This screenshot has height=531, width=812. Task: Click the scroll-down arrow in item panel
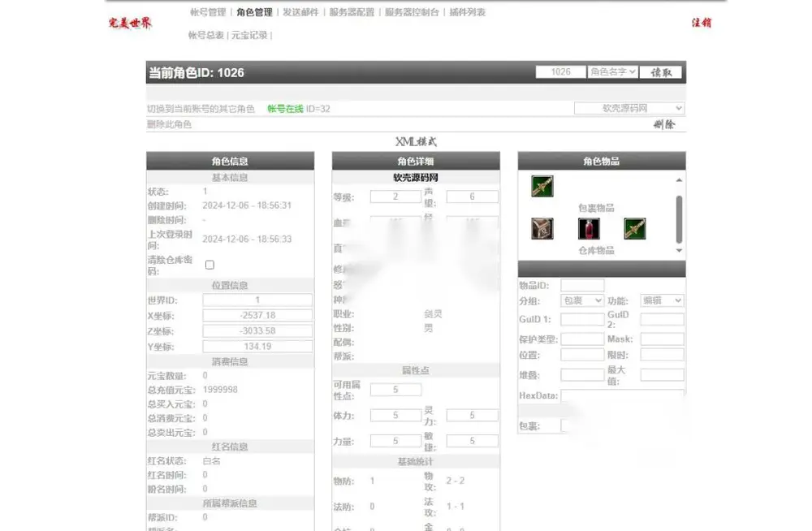pos(679,250)
